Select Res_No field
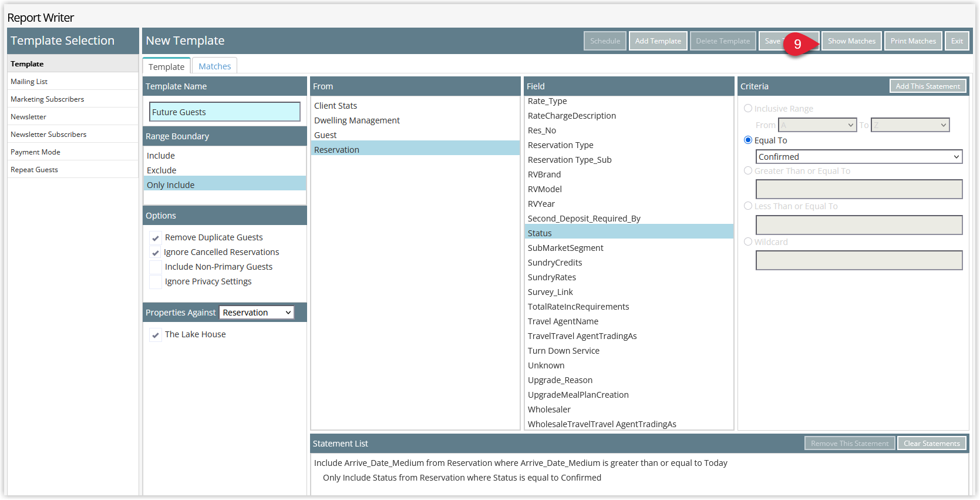 pyautogui.click(x=629, y=130)
